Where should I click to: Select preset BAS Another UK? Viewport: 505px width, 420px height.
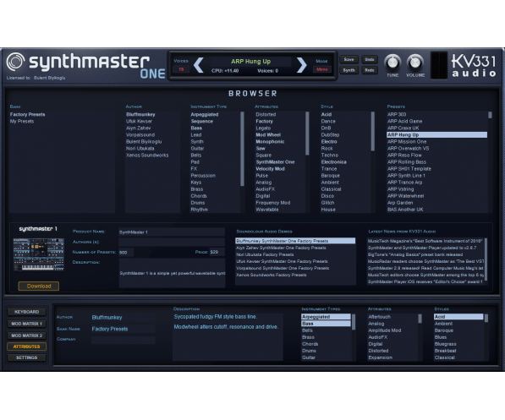click(x=405, y=210)
